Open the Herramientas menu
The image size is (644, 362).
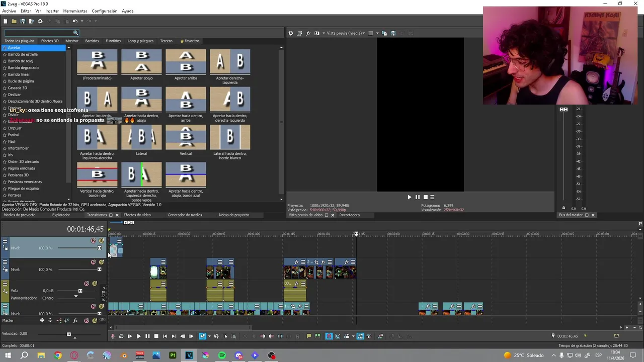[75, 11]
